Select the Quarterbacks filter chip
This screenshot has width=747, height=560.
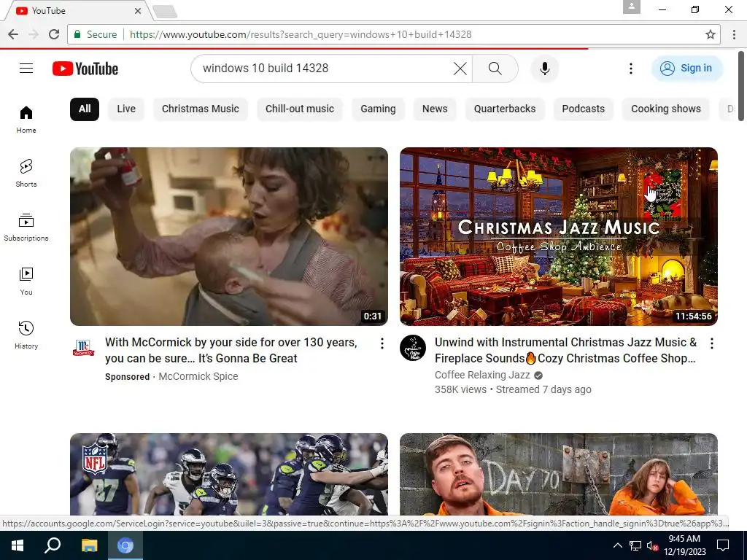[505, 109]
